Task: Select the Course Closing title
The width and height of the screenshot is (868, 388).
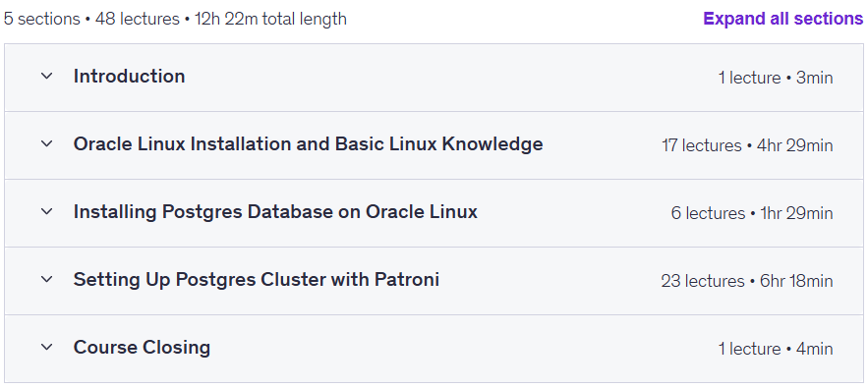Action: click(x=142, y=347)
